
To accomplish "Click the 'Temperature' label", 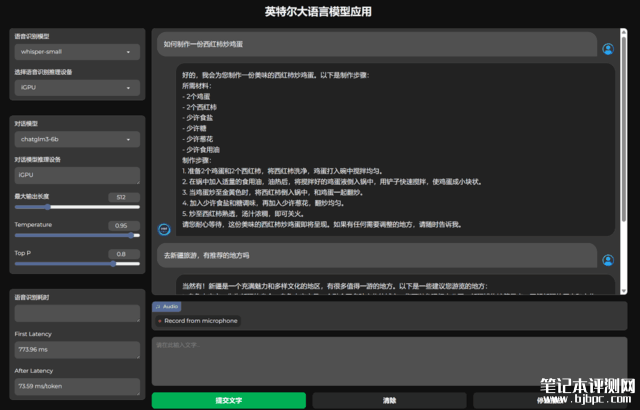I will [33, 225].
